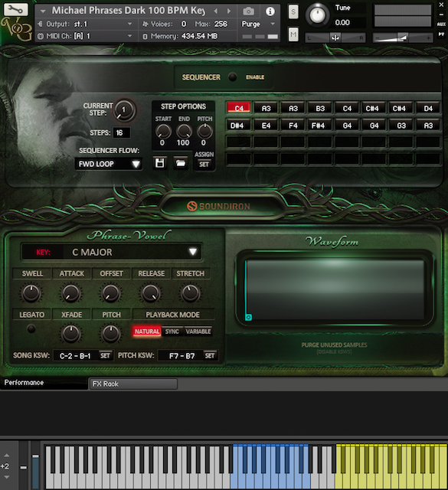
Task: Solo the instrument with the S button
Action: click(x=293, y=12)
